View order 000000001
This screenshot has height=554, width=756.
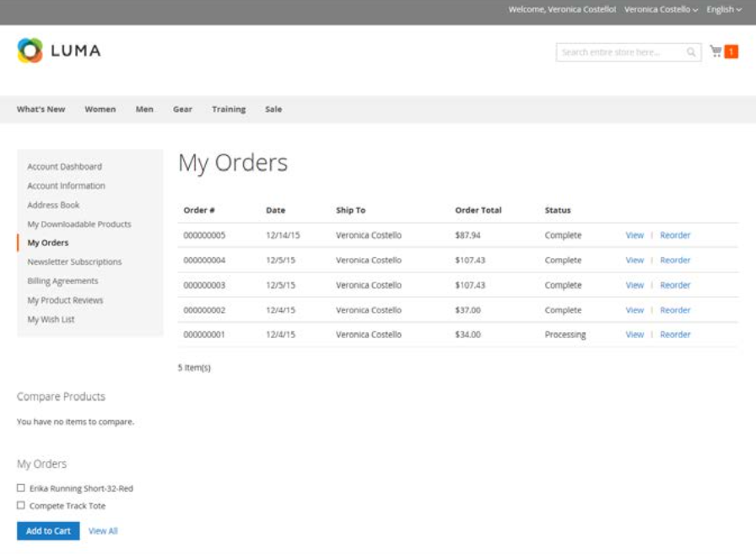pyautogui.click(x=634, y=334)
